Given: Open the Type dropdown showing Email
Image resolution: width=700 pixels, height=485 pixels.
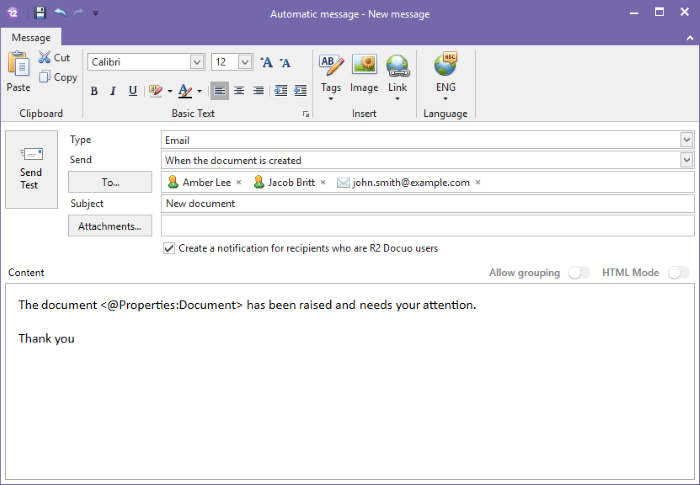Looking at the screenshot, I should [x=686, y=140].
